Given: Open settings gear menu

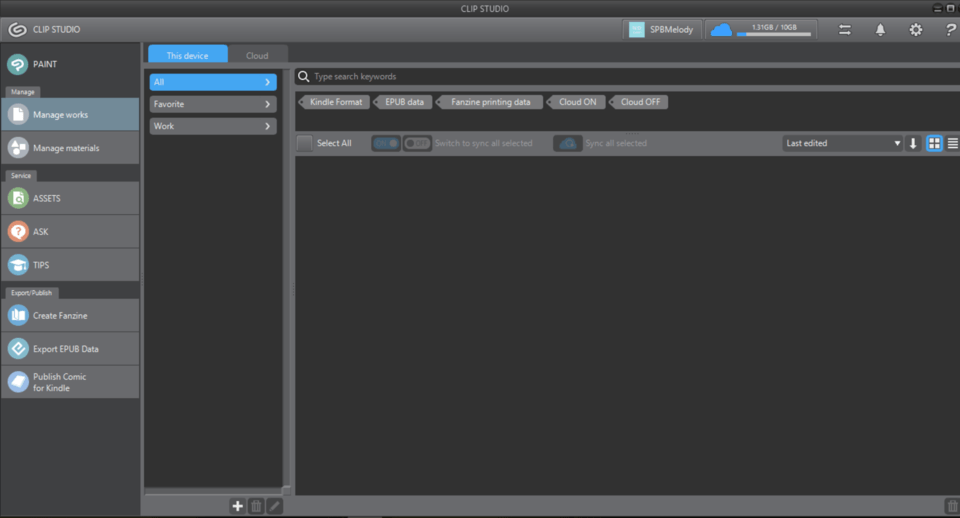Looking at the screenshot, I should [915, 29].
